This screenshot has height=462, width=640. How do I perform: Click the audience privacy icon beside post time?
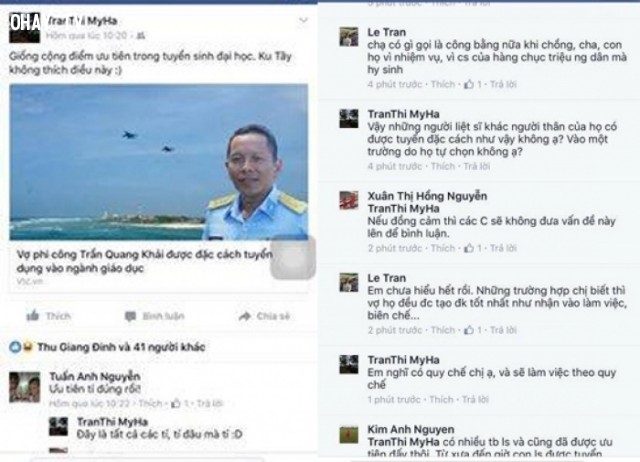point(141,36)
